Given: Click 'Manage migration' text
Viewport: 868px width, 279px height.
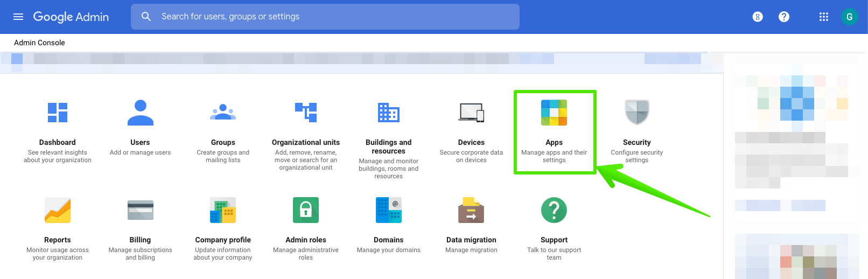Looking at the screenshot, I should coord(471,250).
